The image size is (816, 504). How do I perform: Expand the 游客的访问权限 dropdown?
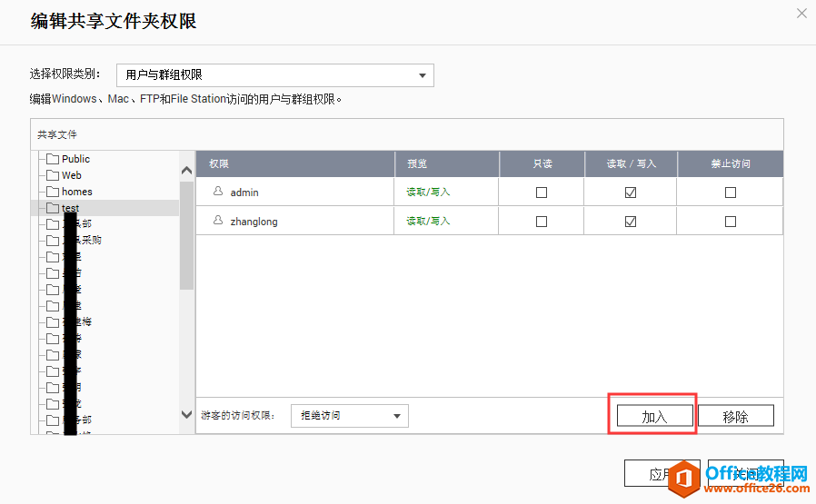tap(349, 416)
